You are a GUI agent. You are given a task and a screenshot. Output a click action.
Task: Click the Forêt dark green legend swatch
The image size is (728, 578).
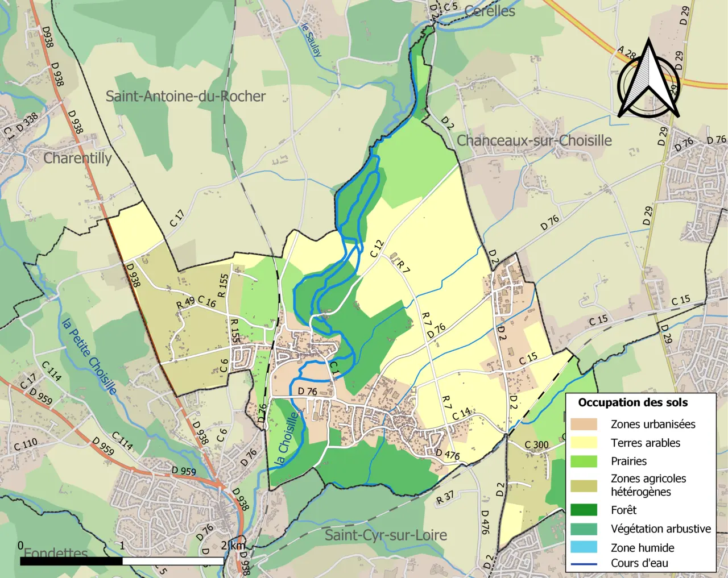(x=584, y=510)
